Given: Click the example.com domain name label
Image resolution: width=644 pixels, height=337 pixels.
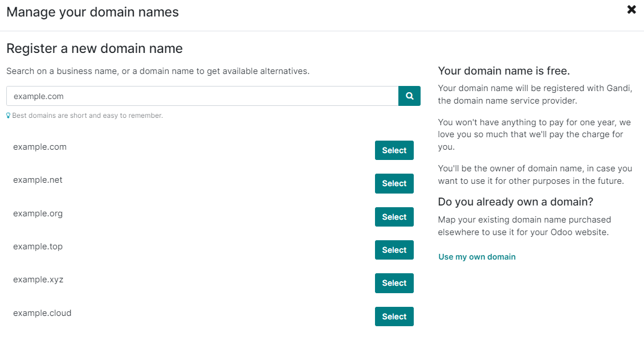Looking at the screenshot, I should point(39,146).
